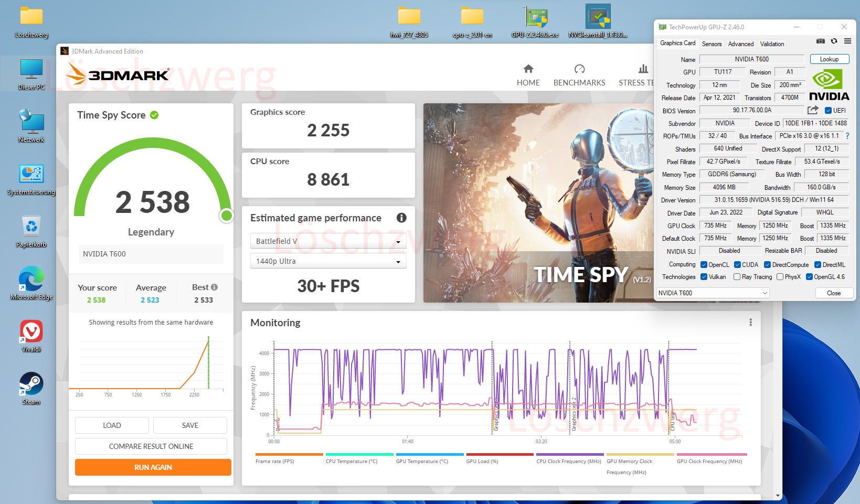This screenshot has height=504, width=860.
Task: Click the 3DMark scrollbar down arrow
Action: coord(778,495)
